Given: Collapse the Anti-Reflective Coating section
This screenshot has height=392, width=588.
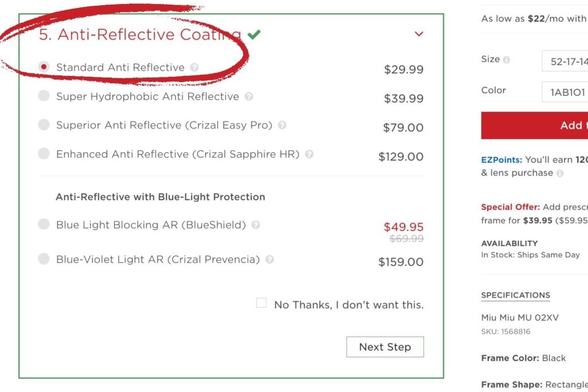Looking at the screenshot, I should (x=419, y=34).
